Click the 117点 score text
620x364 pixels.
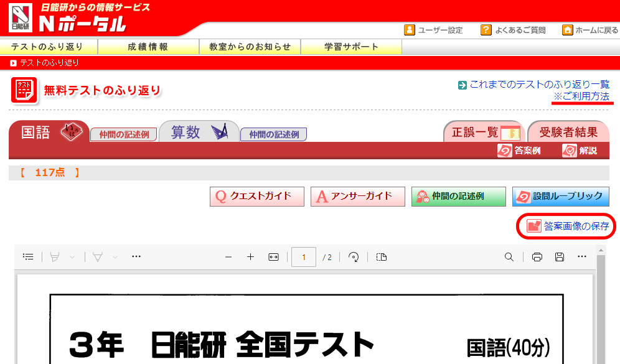point(50,172)
